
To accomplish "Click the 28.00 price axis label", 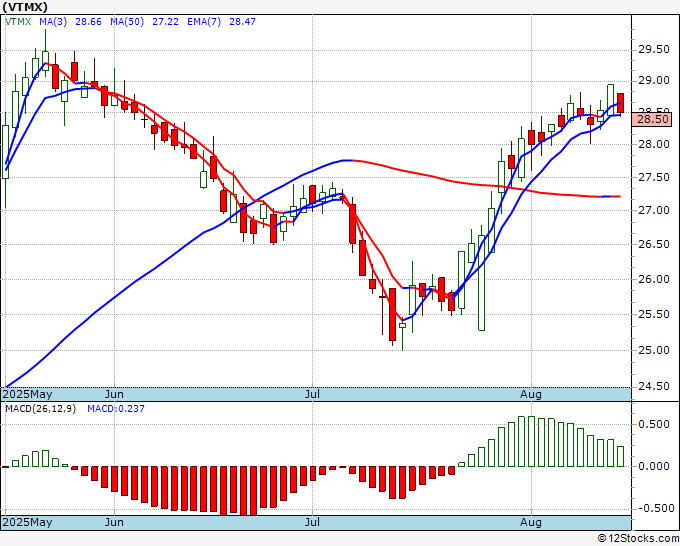I will click(x=654, y=144).
